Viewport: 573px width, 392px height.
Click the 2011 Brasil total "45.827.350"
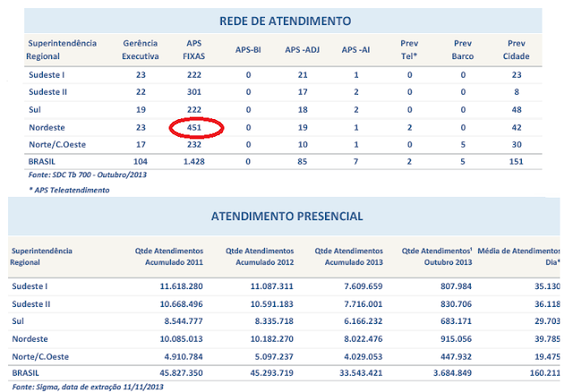(181, 373)
